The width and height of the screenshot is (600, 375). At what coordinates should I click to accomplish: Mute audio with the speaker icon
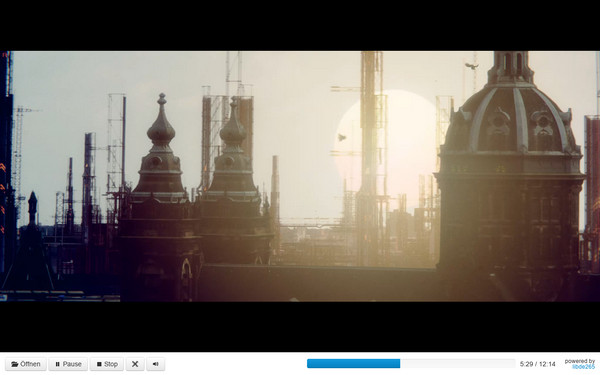[156, 364]
